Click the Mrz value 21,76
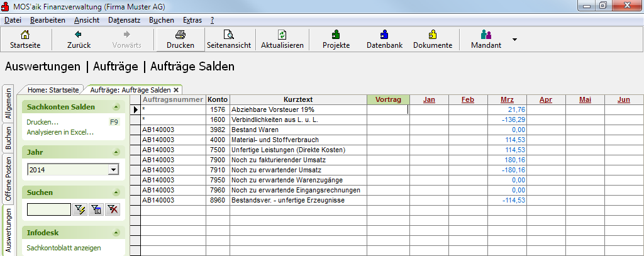The image size is (644, 256). click(x=508, y=109)
